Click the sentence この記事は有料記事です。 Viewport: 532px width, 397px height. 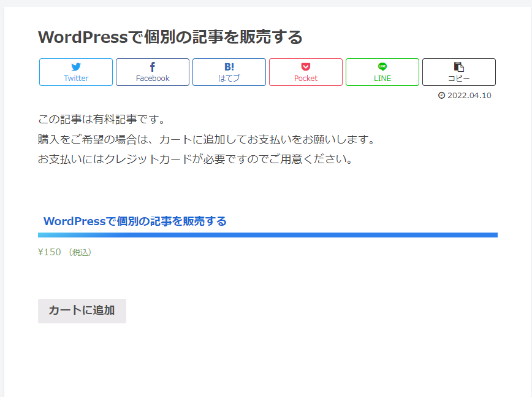pyautogui.click(x=102, y=119)
